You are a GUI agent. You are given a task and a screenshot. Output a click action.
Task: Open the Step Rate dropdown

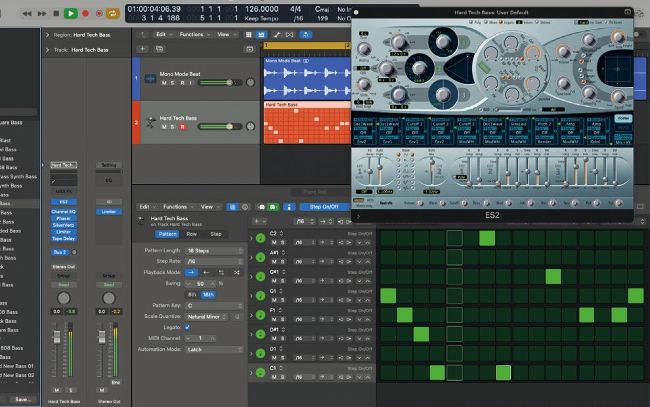(214, 262)
